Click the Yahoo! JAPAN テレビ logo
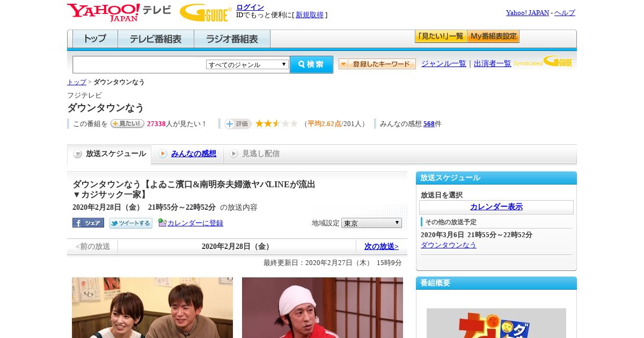The height and width of the screenshot is (338, 644). pyautogui.click(x=119, y=12)
